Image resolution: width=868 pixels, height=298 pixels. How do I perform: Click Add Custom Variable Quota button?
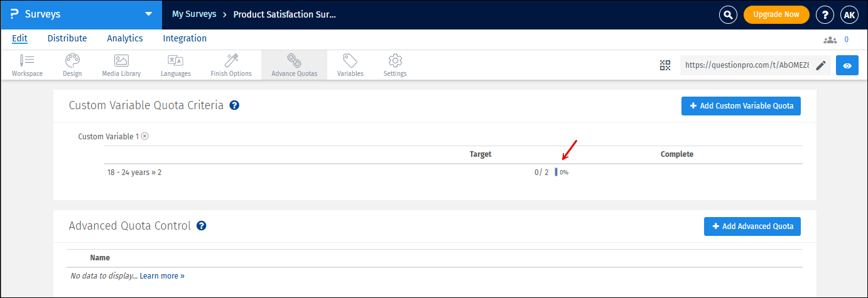(741, 106)
